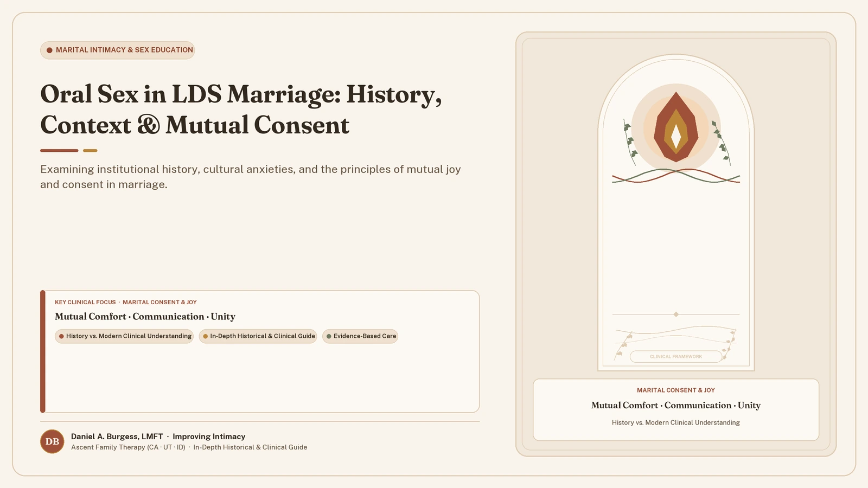The width and height of the screenshot is (868, 488).
Task: Click the "Mutual Comfort · Communication · Unity" heading in focus card
Action: (145, 317)
